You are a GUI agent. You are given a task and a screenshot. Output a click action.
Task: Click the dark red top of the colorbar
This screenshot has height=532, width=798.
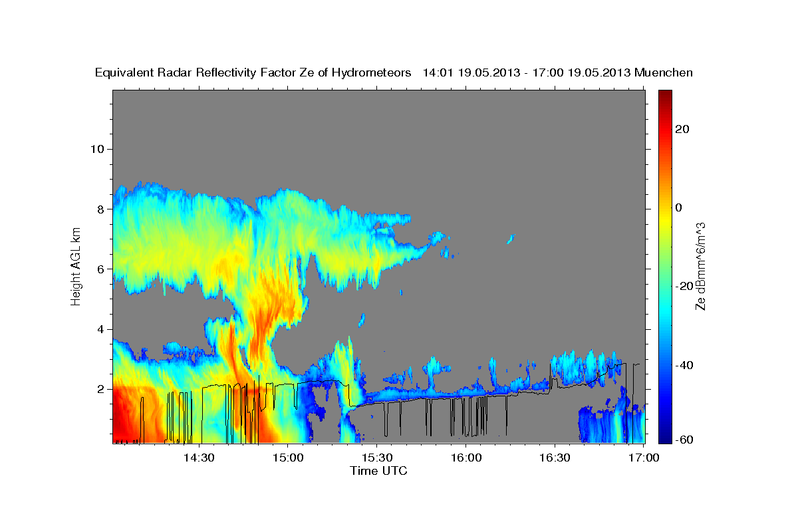(x=664, y=94)
